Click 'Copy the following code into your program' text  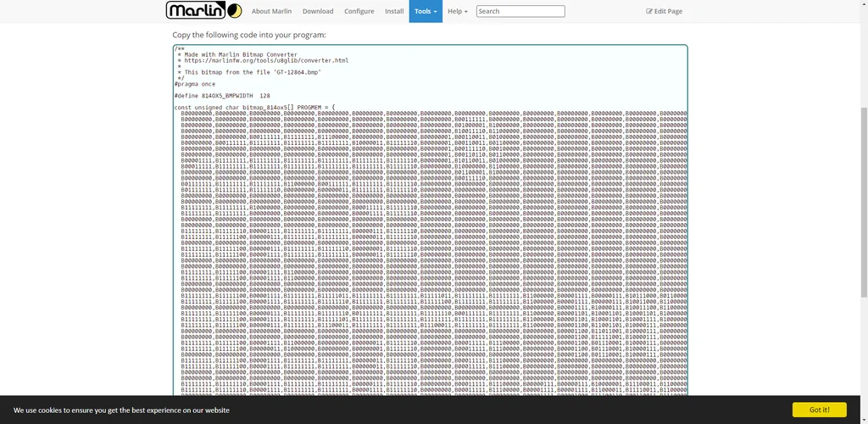point(249,35)
